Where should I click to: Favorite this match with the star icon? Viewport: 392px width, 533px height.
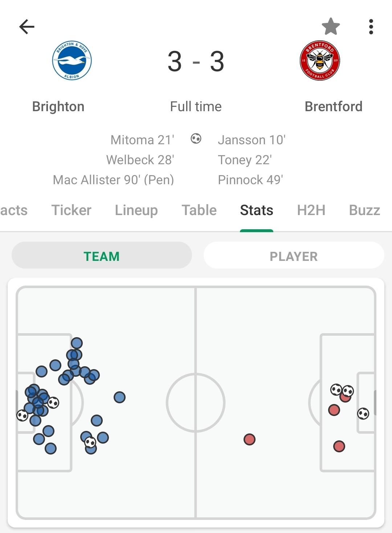coord(331,27)
